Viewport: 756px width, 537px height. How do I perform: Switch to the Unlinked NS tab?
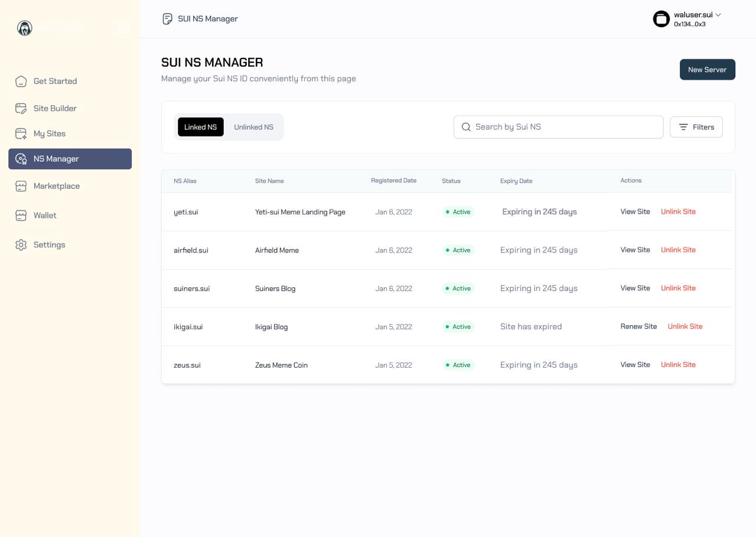pos(253,127)
